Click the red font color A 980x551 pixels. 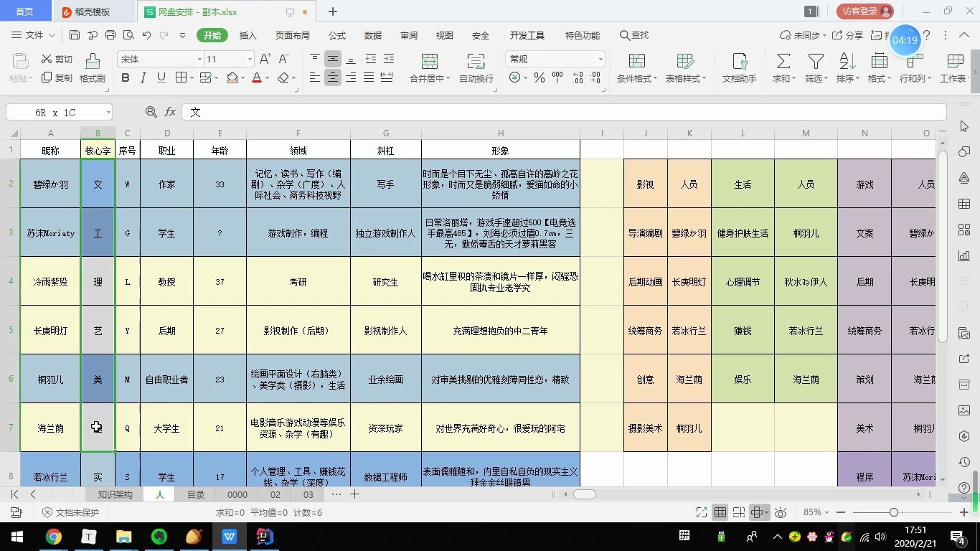point(257,77)
